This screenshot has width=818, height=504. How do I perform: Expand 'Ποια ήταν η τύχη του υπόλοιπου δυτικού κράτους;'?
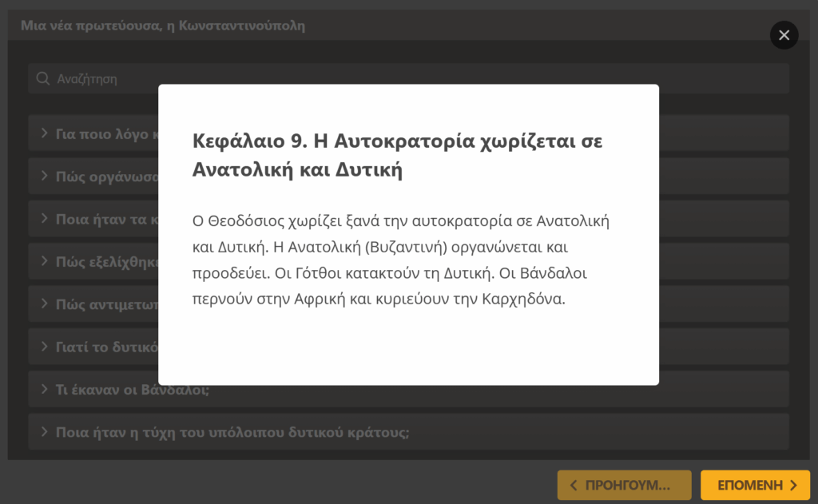232,432
